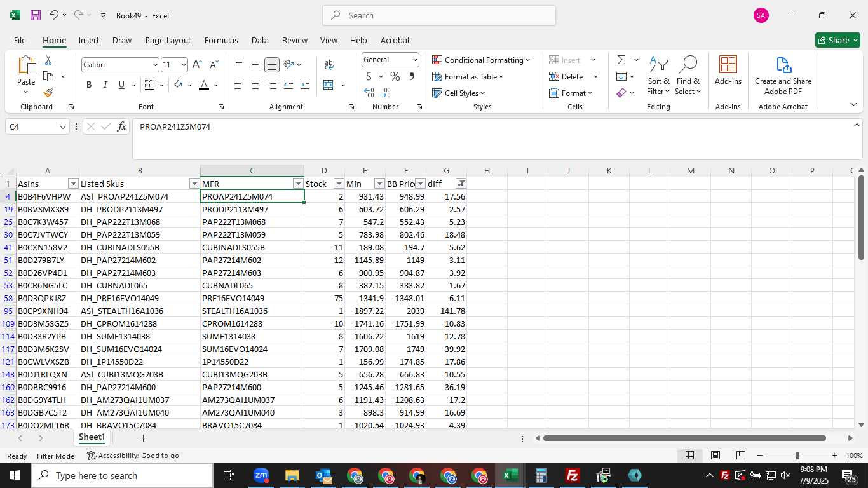Screen dimensions: 868x488
Task: Click the zoom slider handle
Action: coord(797,456)
